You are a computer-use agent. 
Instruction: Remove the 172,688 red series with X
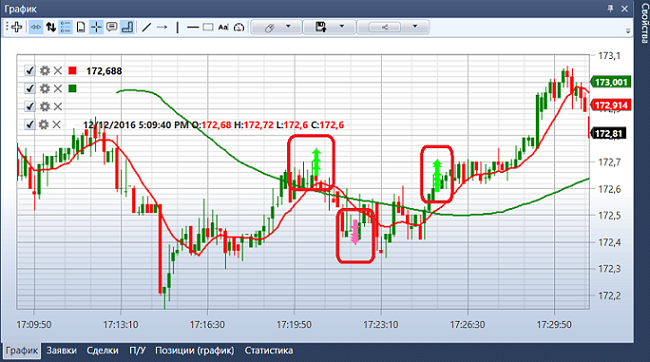click(x=58, y=71)
